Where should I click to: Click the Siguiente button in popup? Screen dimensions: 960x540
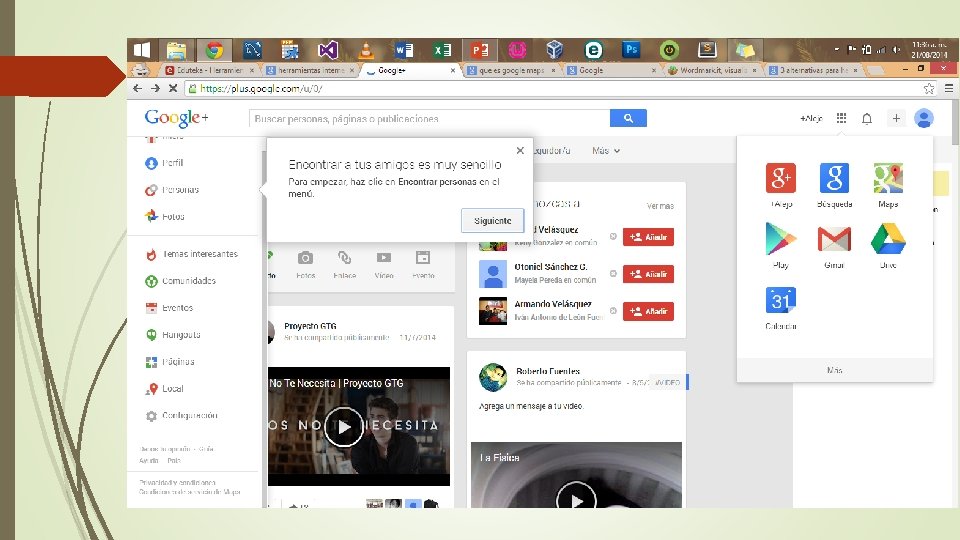pyautogui.click(x=492, y=221)
